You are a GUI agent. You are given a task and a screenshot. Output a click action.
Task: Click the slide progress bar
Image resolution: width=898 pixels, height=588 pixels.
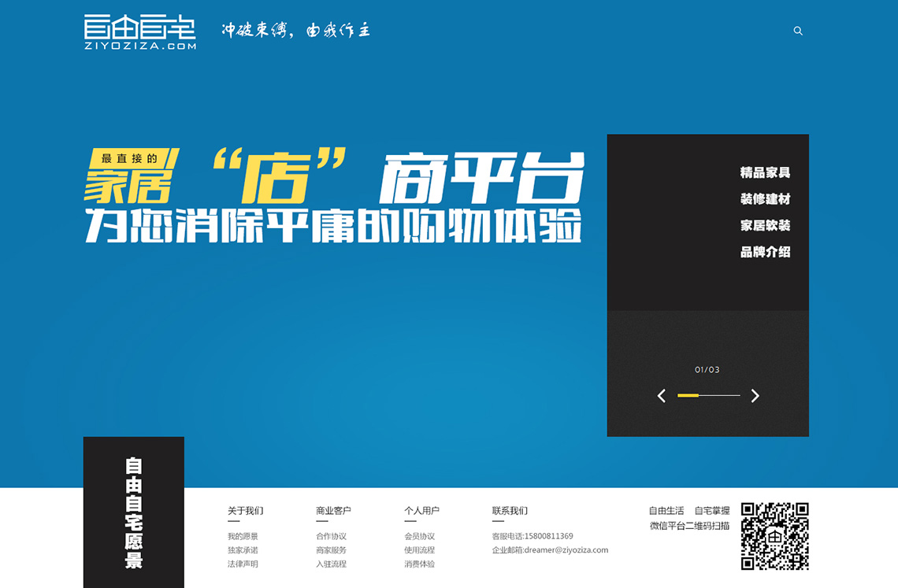708,395
